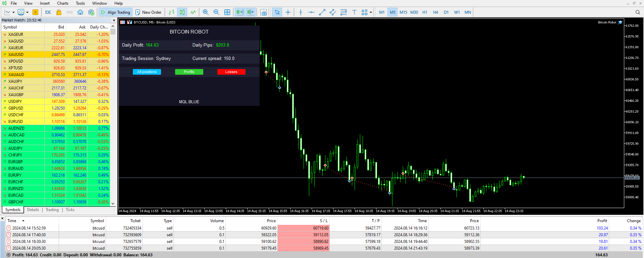The image size is (644, 258).
Task: Switch chart to line chart mode
Action: coord(193,12)
